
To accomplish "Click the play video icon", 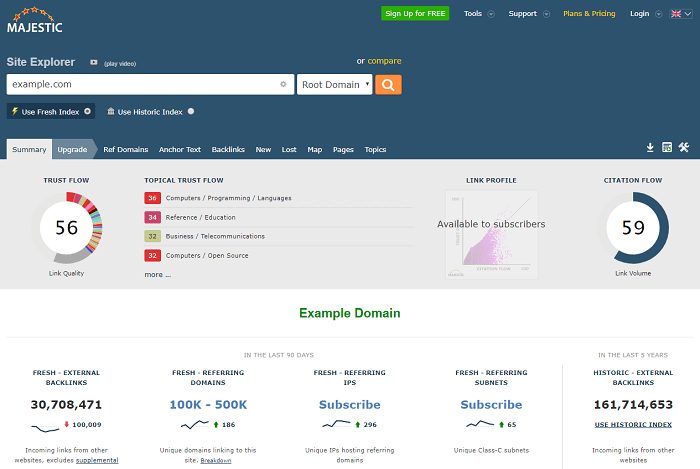I will pos(93,62).
